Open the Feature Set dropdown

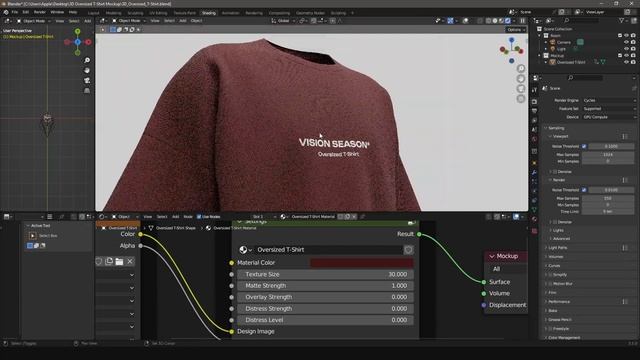609,109
